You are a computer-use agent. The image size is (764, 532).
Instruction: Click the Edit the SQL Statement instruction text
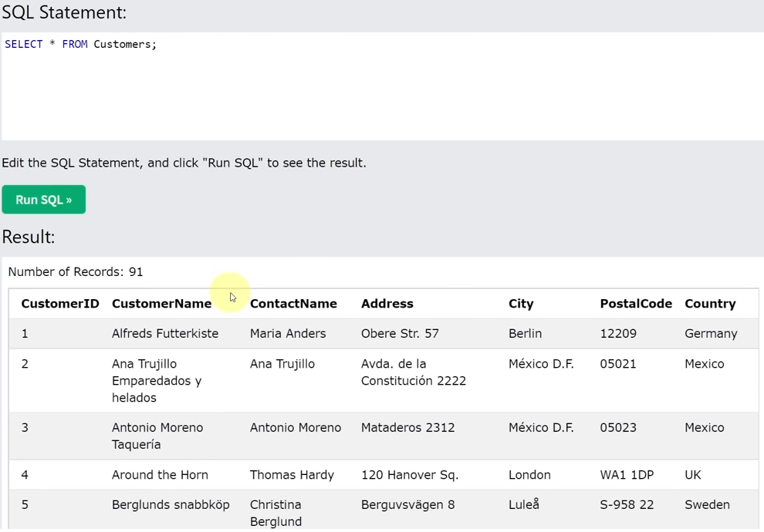coord(184,163)
